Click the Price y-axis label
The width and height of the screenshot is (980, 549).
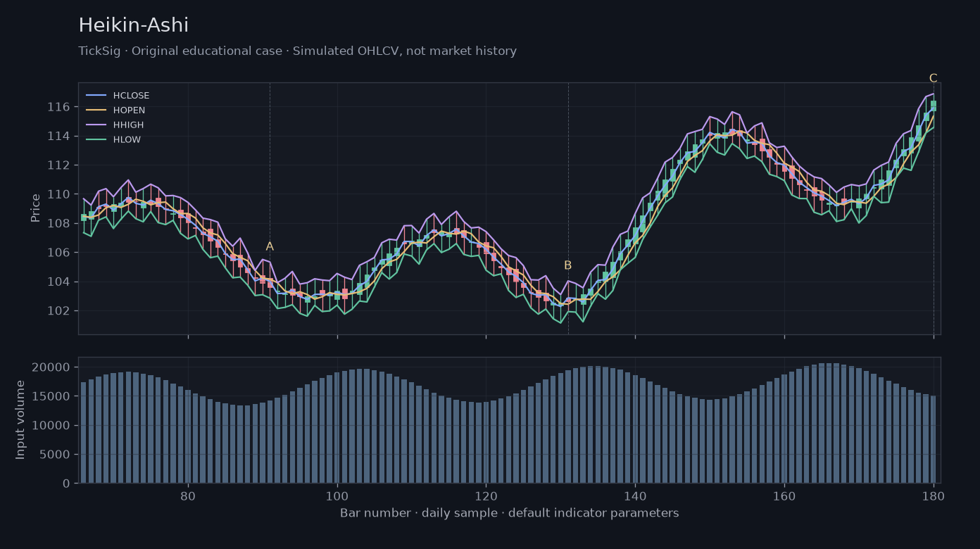[36, 208]
